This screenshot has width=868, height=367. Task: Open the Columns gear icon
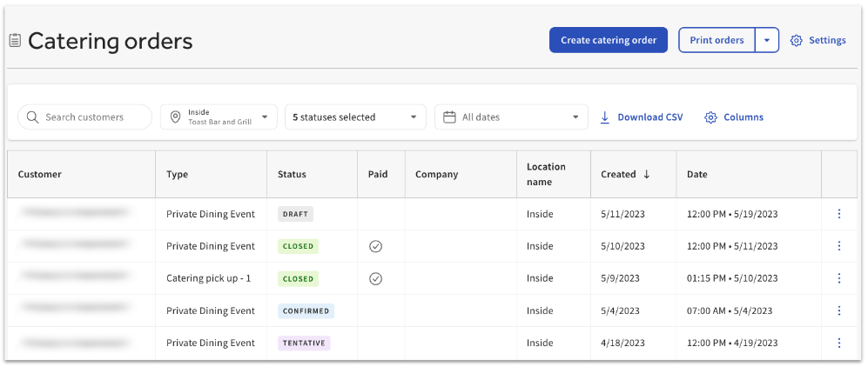point(710,117)
